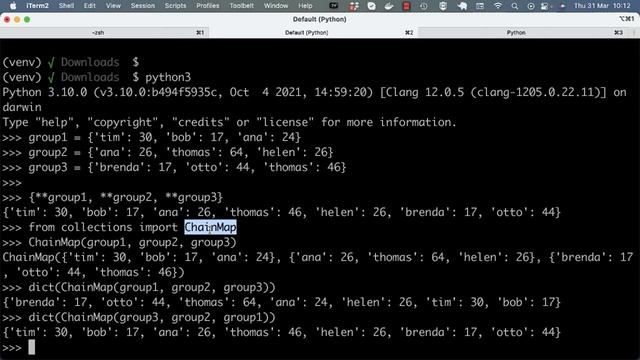The height and width of the screenshot is (360, 640).
Task: Open the Wi-Fi status menu
Action: [x=498, y=6]
